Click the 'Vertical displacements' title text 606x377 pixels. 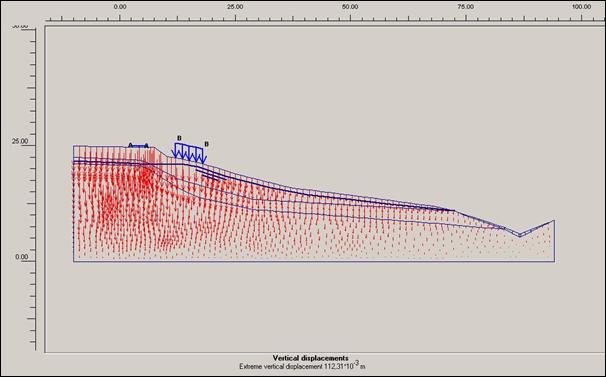pos(310,358)
